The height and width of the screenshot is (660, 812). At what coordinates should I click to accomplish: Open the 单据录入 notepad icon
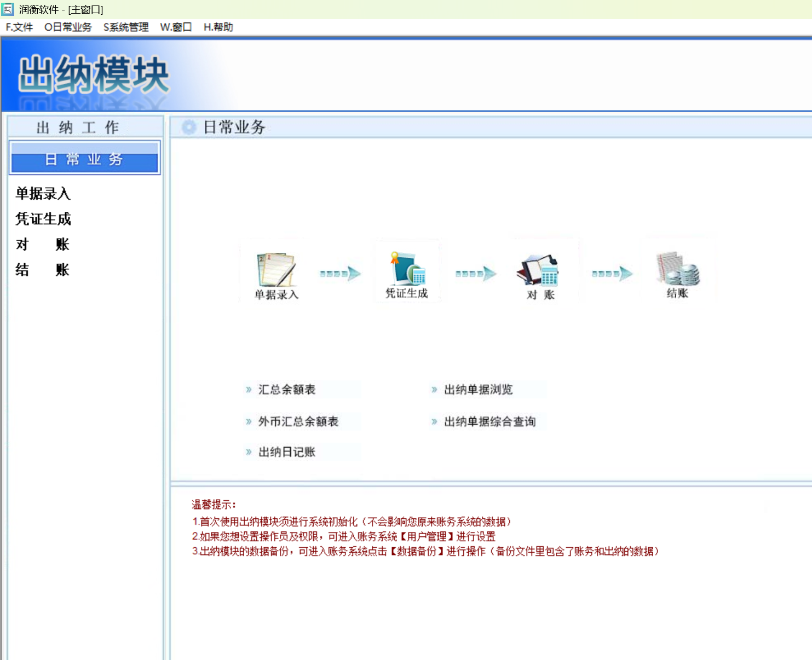[277, 269]
